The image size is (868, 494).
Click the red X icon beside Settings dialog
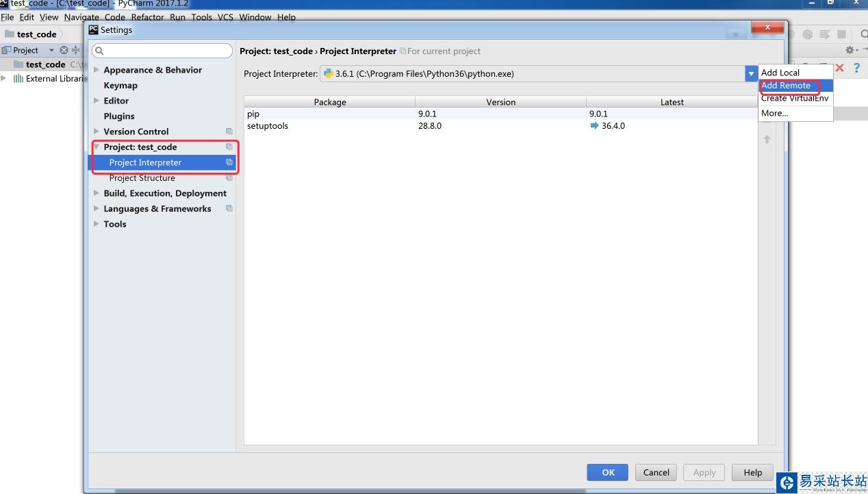pos(839,68)
